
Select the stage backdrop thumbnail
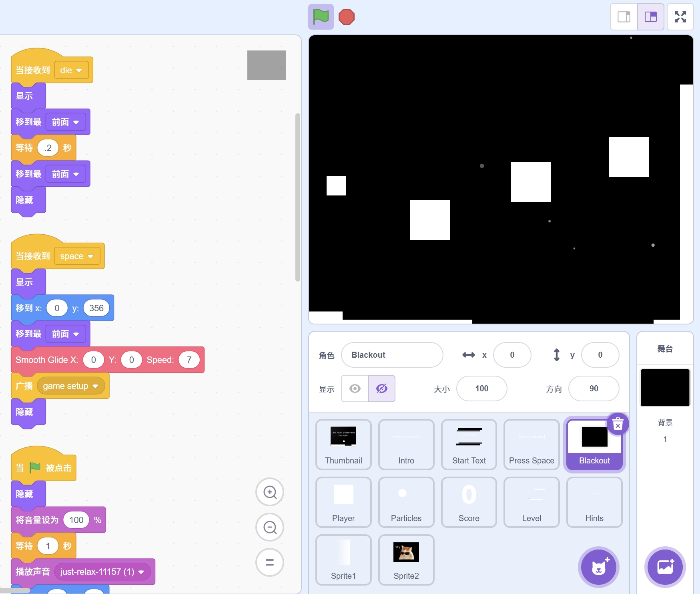[x=665, y=388]
